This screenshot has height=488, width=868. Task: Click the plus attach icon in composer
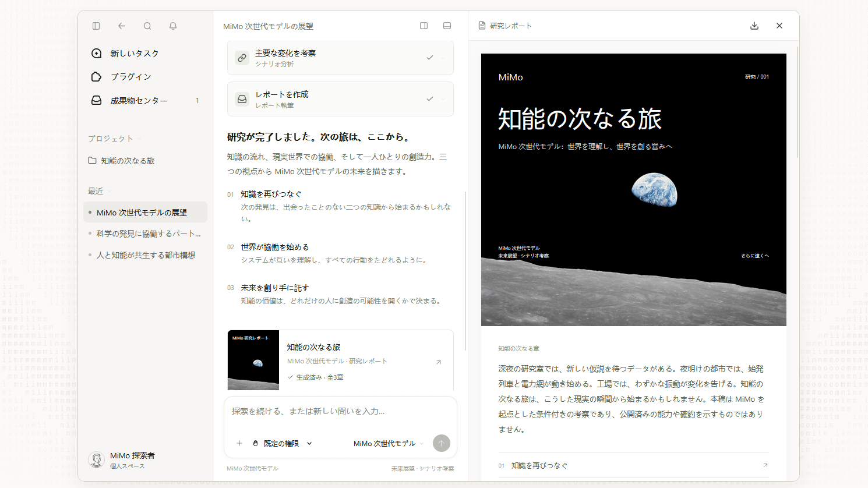point(239,443)
